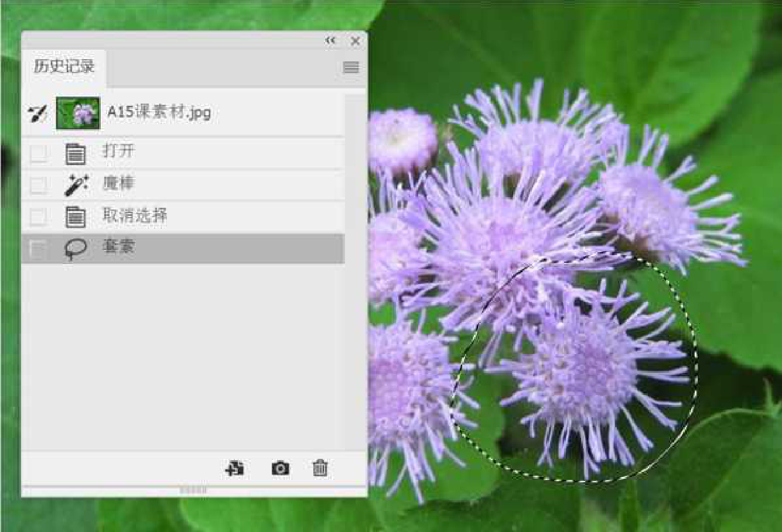This screenshot has height=532, width=782.
Task: Close the History panel with the X
Action: point(355,41)
